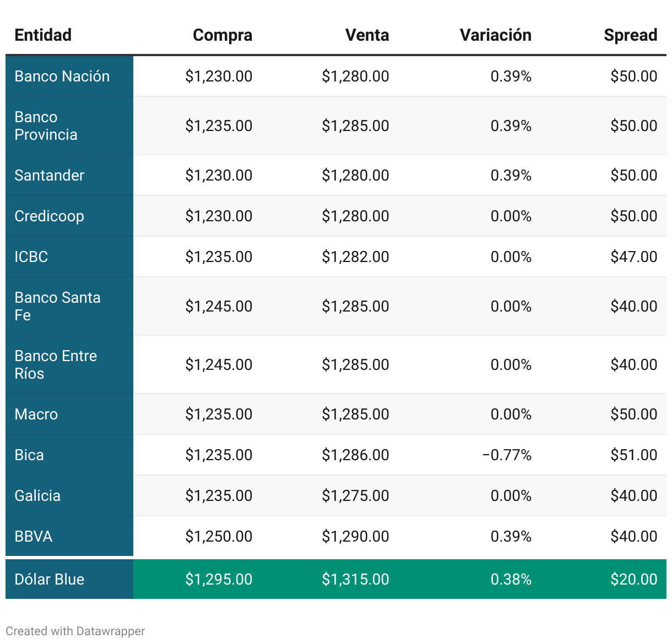Click Bica's -0.77% variation value
Screen dimensions: 672x644
[x=507, y=455]
